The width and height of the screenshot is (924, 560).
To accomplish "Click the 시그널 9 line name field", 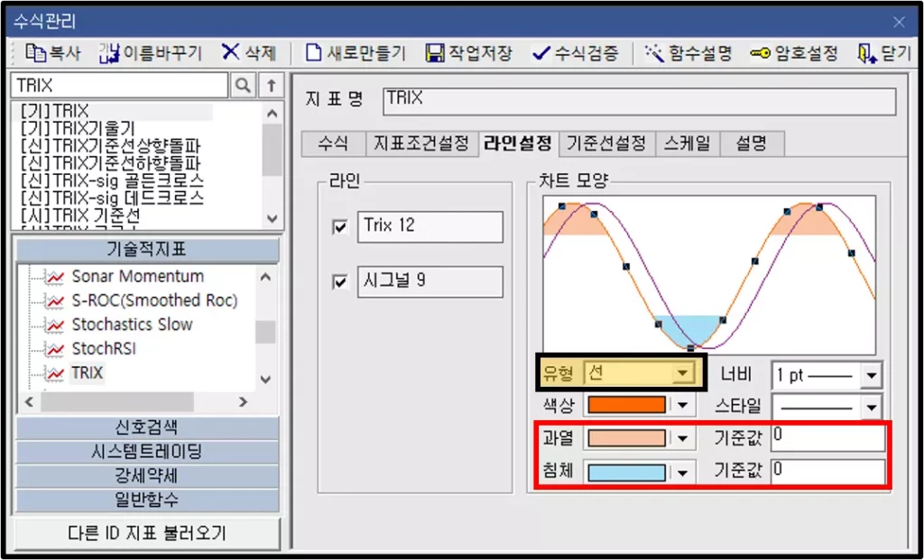I will coord(430,282).
